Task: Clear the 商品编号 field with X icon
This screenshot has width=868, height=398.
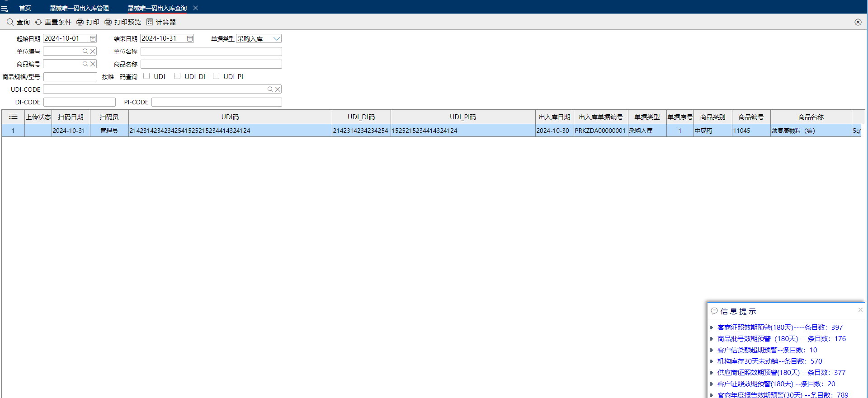Action: pos(93,64)
